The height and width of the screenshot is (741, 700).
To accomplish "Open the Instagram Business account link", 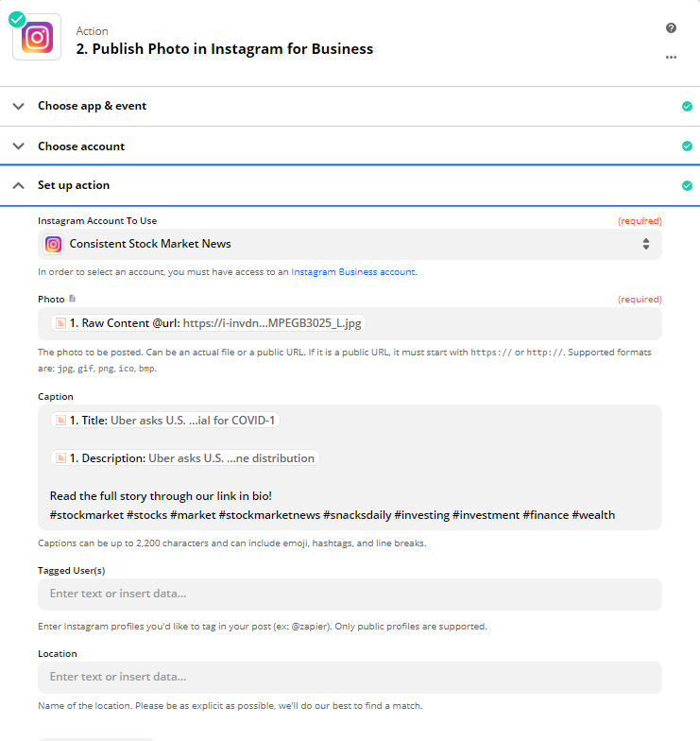I will click(353, 272).
